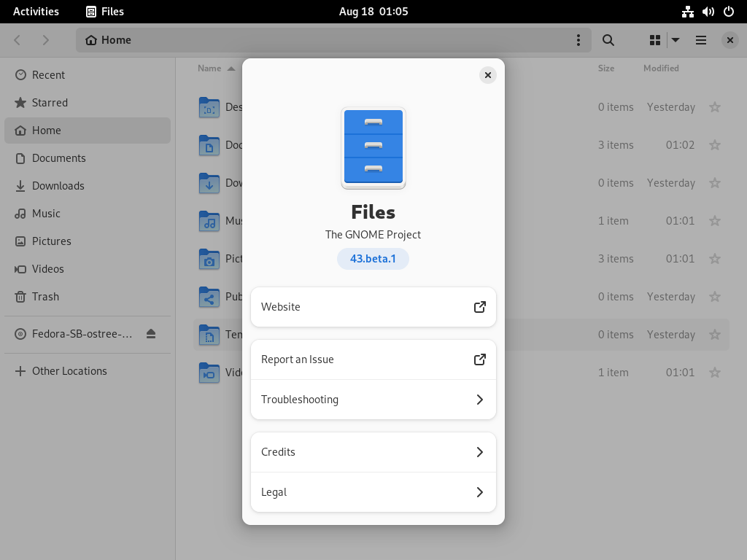Star the Desktop folder row
The height and width of the screenshot is (560, 747).
[x=715, y=107]
